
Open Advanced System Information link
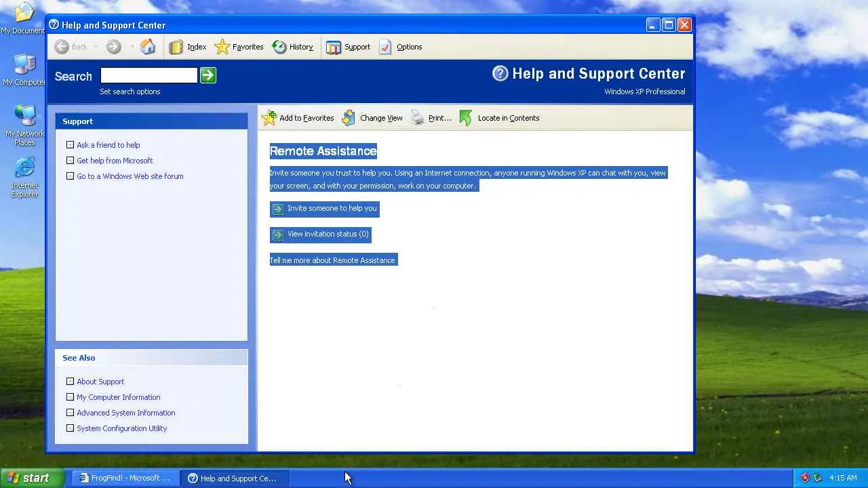(126, 413)
